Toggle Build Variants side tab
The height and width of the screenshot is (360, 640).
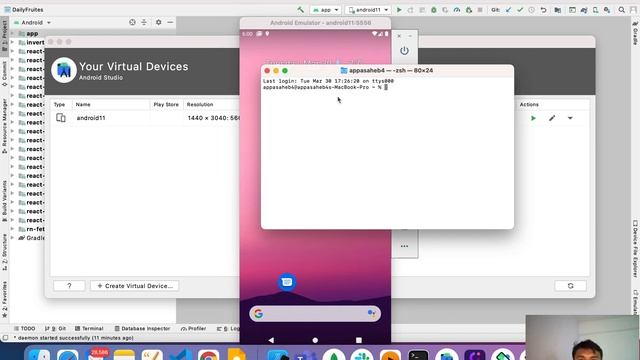tap(4, 202)
